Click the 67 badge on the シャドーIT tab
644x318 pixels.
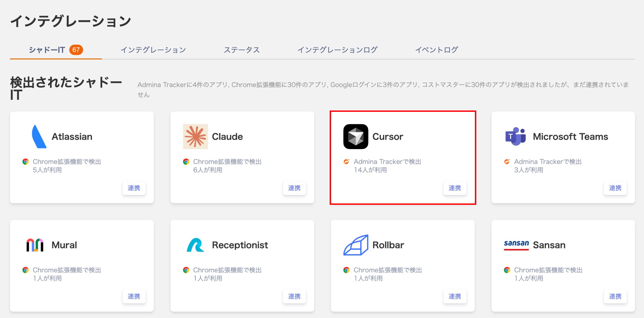pyautogui.click(x=76, y=50)
